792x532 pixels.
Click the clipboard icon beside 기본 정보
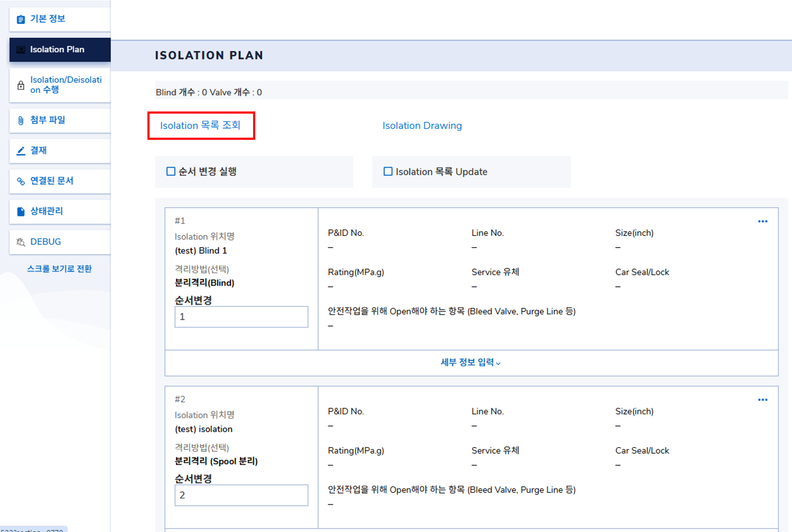click(x=21, y=19)
